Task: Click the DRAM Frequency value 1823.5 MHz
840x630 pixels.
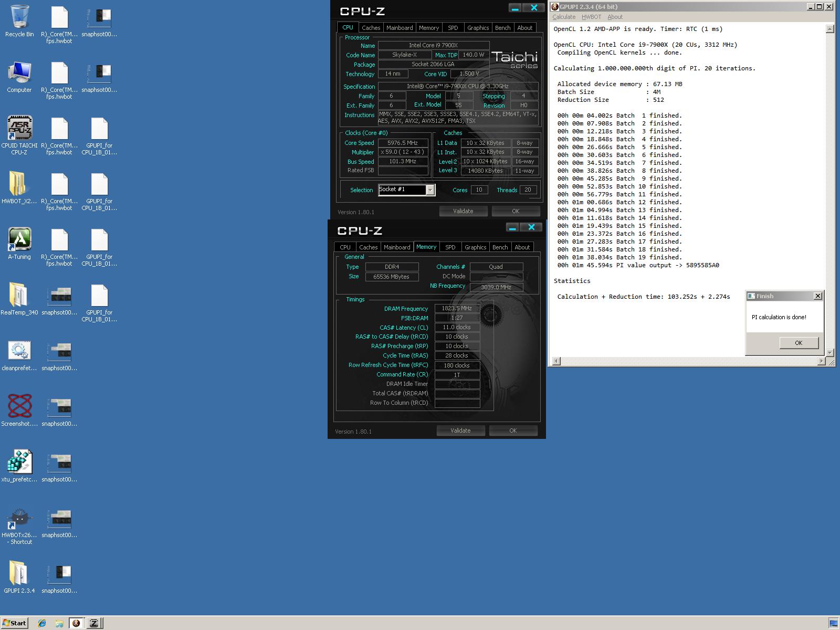Action: [457, 309]
